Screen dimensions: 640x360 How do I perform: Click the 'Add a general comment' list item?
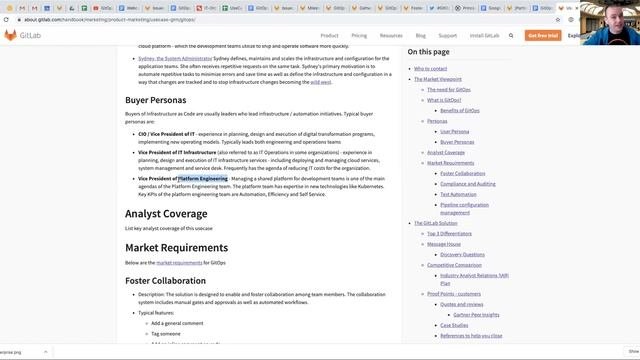point(177,323)
